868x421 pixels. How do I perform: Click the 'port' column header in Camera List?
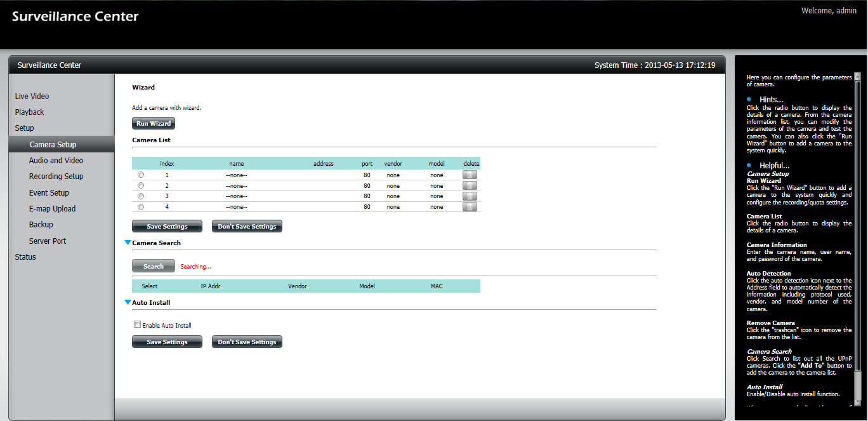click(367, 164)
